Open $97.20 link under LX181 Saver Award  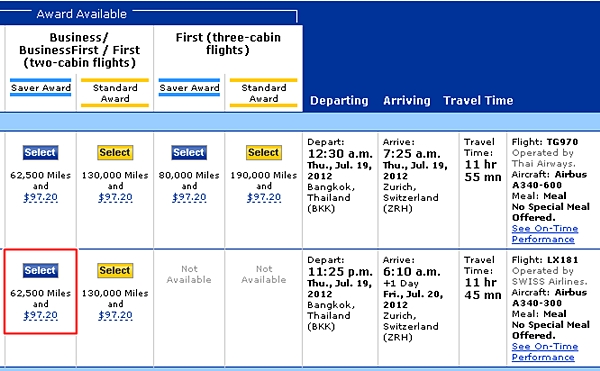pyautogui.click(x=41, y=315)
